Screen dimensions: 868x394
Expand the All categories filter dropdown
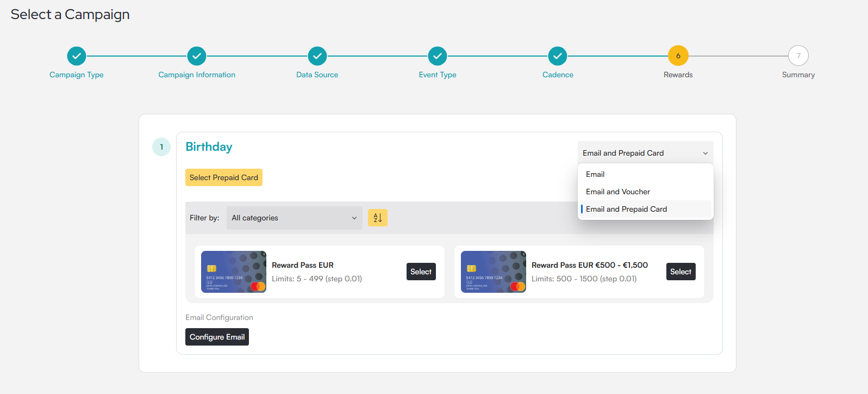click(x=294, y=218)
